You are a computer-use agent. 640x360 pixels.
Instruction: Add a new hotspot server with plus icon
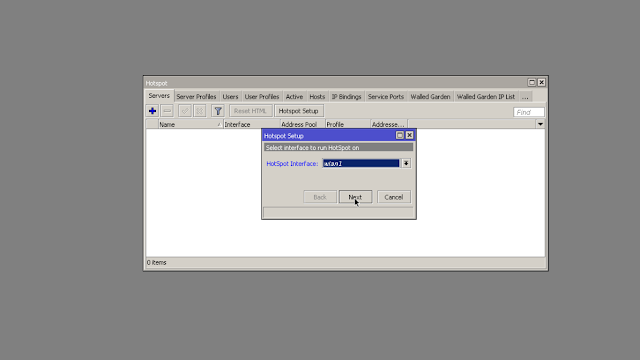(x=152, y=111)
